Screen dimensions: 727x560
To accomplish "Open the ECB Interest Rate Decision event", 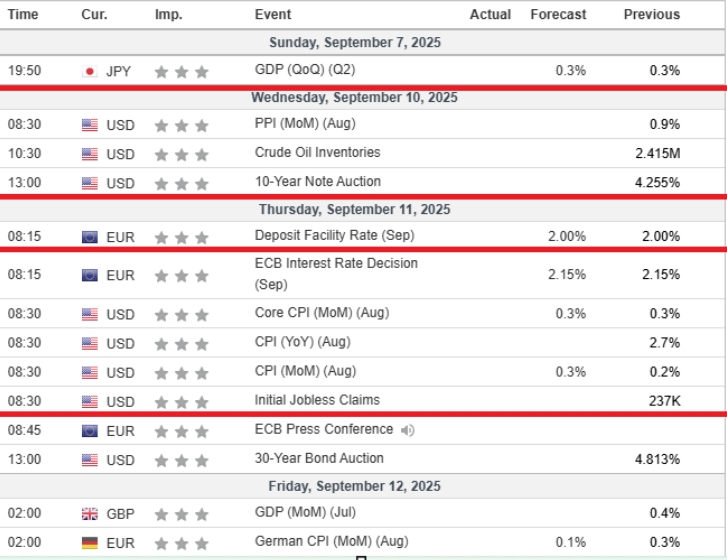I will pyautogui.click(x=336, y=274).
